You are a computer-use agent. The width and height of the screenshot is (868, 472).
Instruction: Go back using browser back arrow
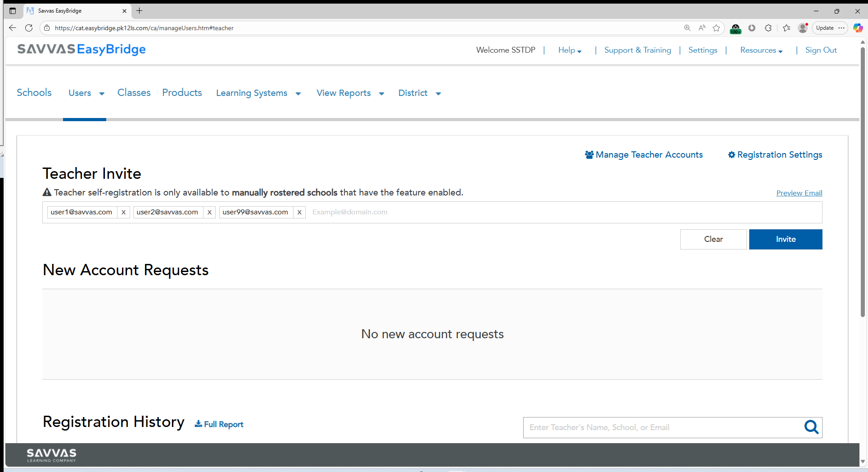coord(13,28)
